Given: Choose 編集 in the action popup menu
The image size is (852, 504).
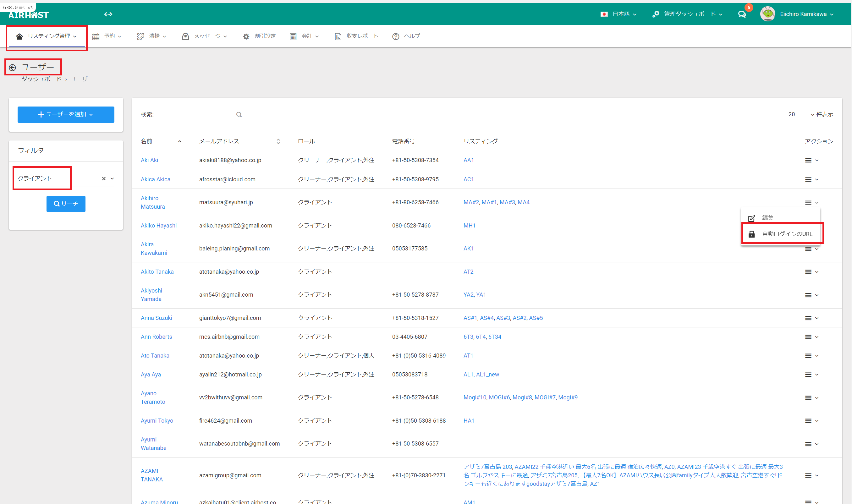Looking at the screenshot, I should [767, 218].
